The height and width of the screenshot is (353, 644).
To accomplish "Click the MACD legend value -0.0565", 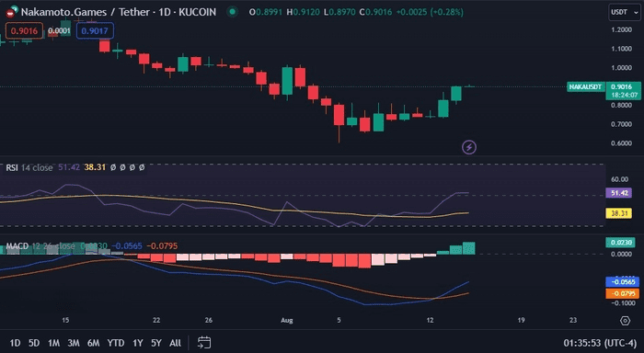I will tap(127, 245).
